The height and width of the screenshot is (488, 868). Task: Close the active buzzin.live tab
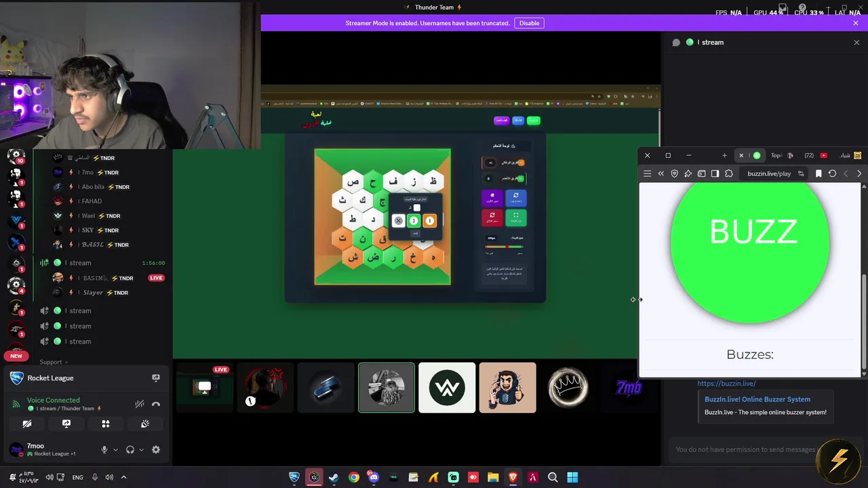click(741, 155)
